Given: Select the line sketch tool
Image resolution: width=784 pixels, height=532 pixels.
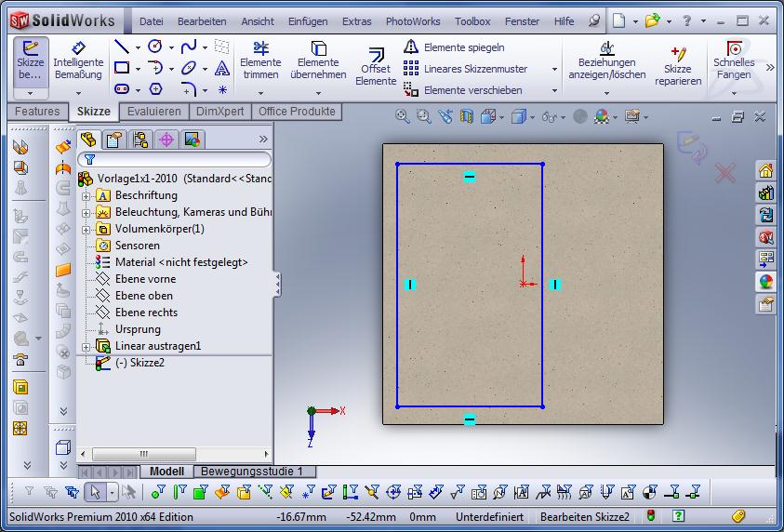Looking at the screenshot, I should [122, 46].
